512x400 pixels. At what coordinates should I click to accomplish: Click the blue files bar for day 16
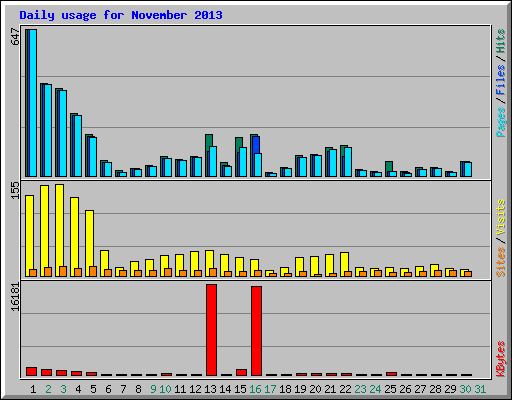click(256, 145)
